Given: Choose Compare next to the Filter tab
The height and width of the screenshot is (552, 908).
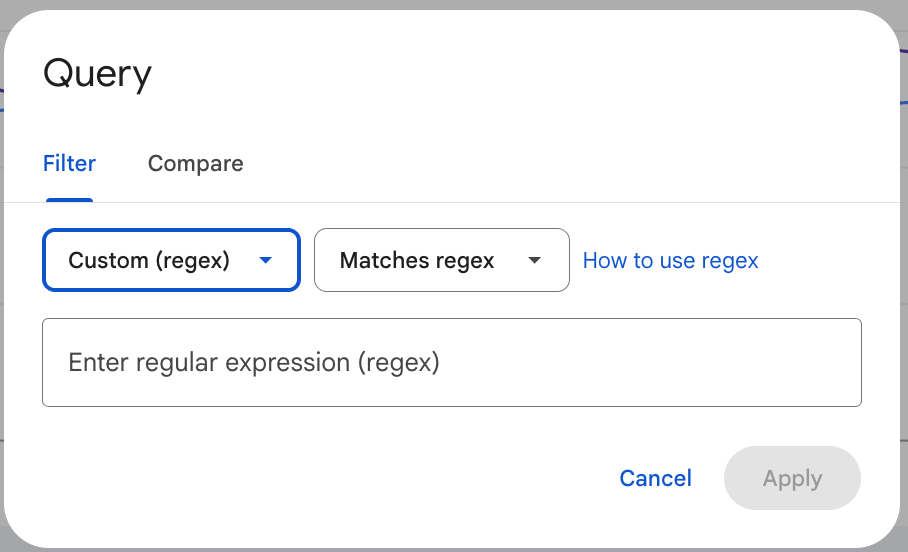Looking at the screenshot, I should point(195,163).
